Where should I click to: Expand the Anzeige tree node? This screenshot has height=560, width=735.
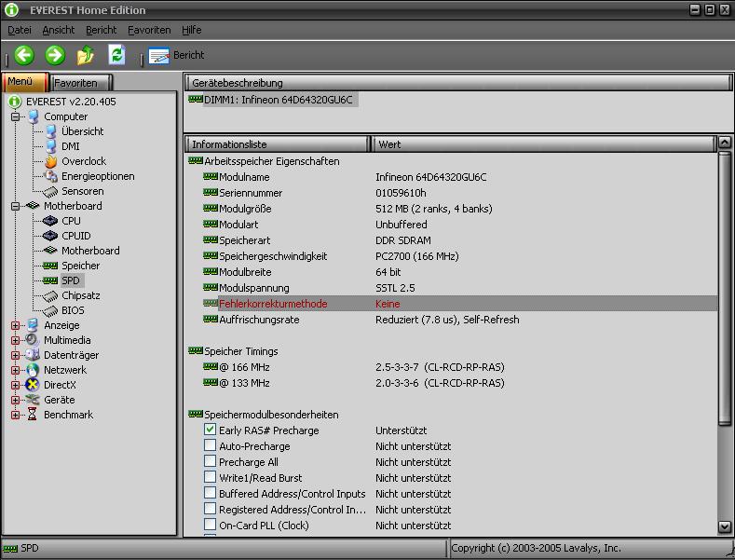(x=16, y=325)
